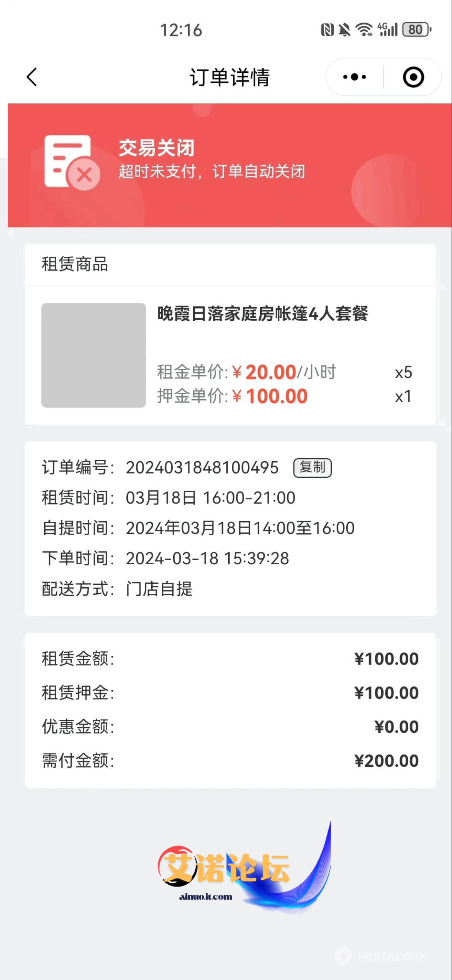
Task: Tap the 租赁商品 section header
Action: coord(75,264)
